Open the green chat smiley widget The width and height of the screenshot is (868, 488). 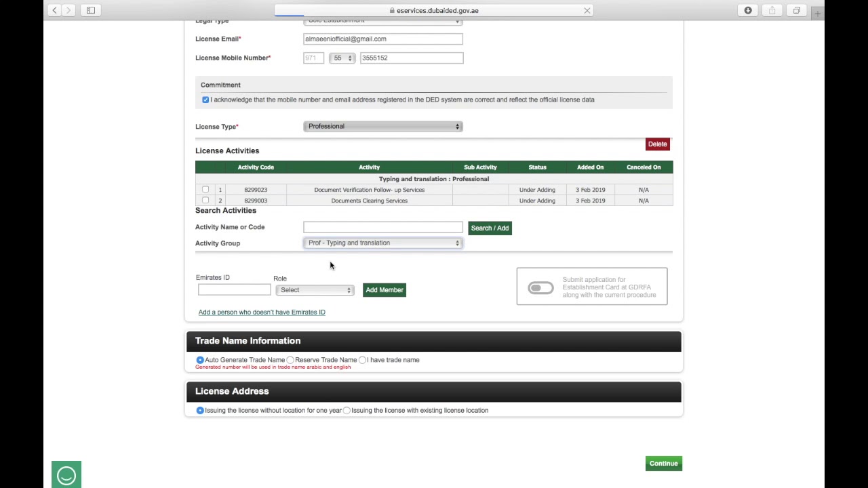(x=66, y=474)
